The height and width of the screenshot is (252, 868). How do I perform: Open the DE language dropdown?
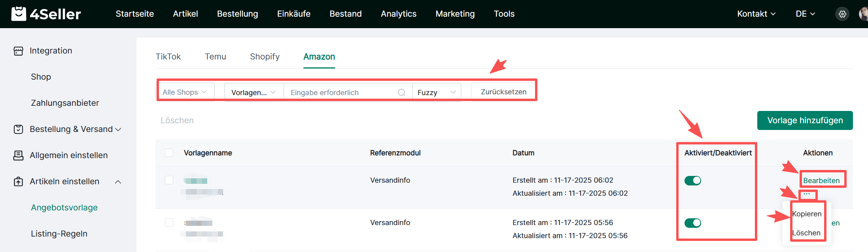pyautogui.click(x=805, y=14)
